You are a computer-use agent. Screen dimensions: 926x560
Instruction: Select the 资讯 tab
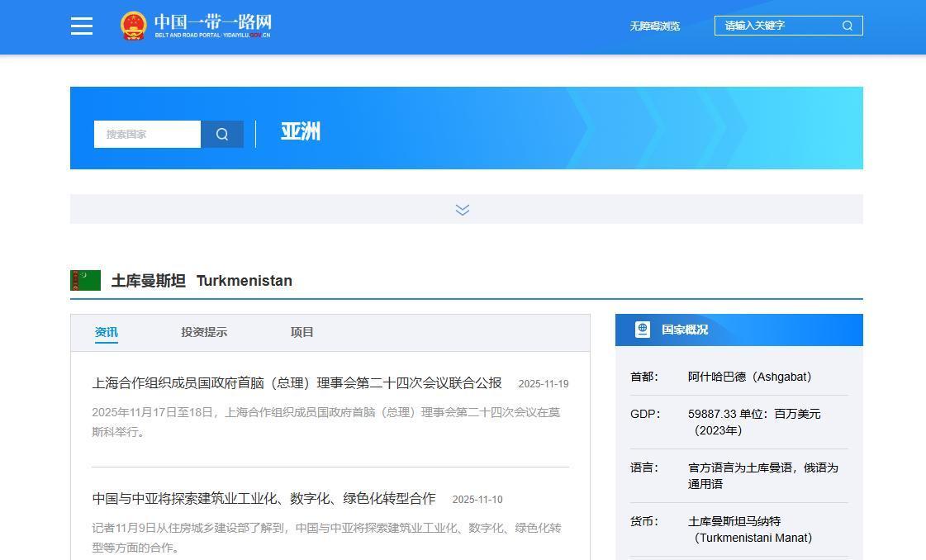tap(107, 332)
